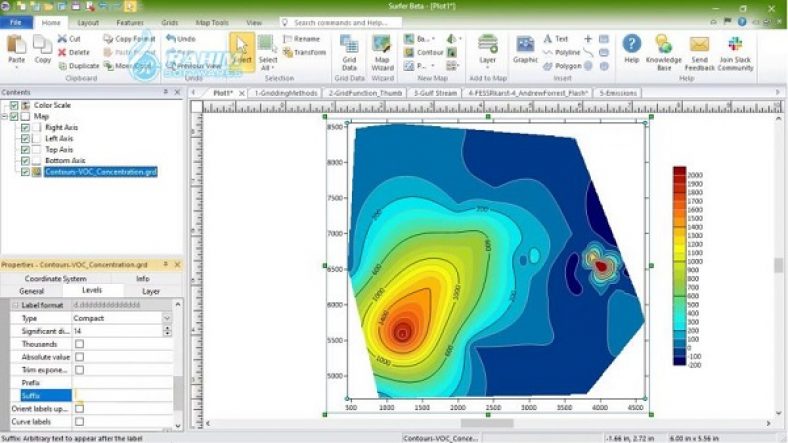This screenshot has width=788, height=443.
Task: Enable the Curve labels checkbox
Action: (x=79, y=422)
